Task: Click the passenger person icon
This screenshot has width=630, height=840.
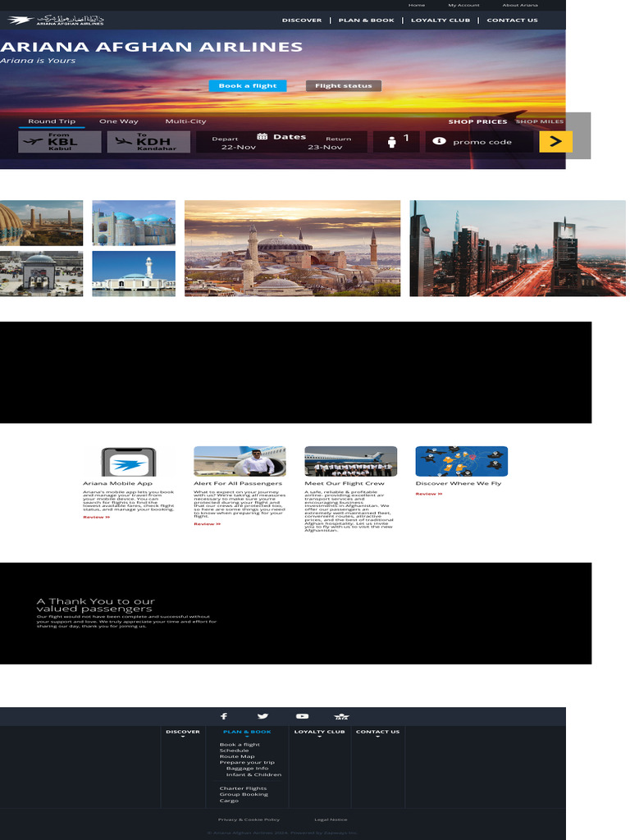Action: click(x=391, y=142)
